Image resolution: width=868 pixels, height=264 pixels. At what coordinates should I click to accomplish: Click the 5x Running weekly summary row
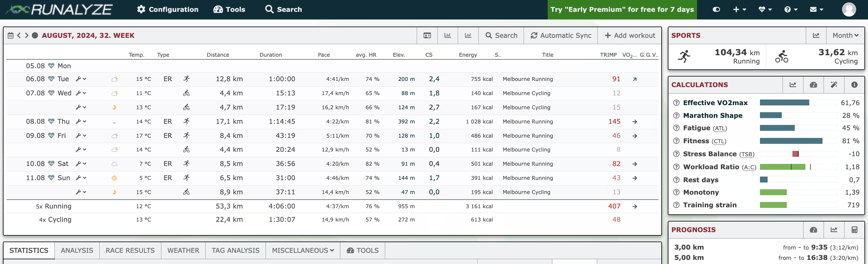pos(332,206)
